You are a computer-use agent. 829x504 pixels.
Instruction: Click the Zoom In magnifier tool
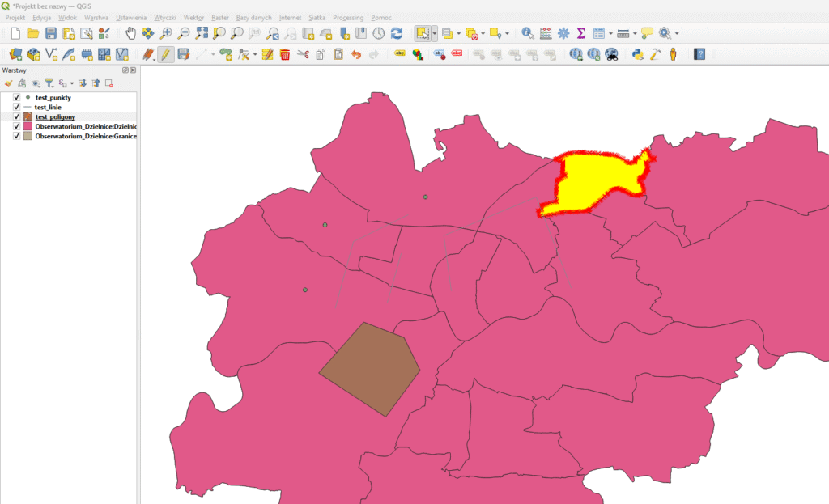(166, 33)
